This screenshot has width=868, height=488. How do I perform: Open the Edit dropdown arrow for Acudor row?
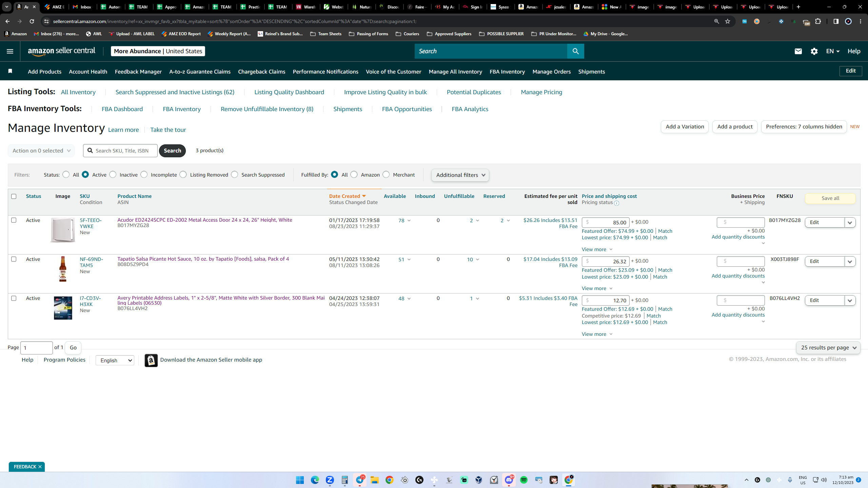pos(850,223)
